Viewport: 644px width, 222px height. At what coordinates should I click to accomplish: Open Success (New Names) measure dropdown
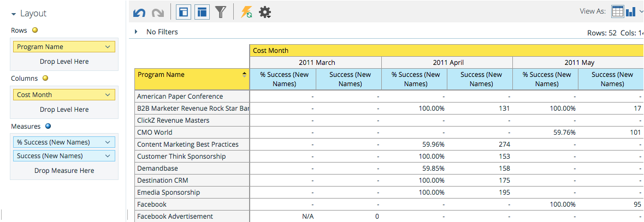pos(108,156)
